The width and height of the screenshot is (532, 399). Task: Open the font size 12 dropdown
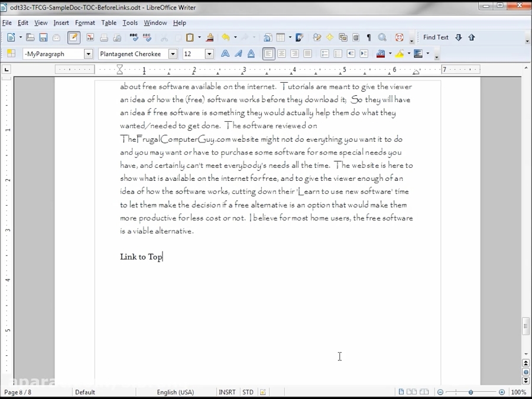click(209, 53)
